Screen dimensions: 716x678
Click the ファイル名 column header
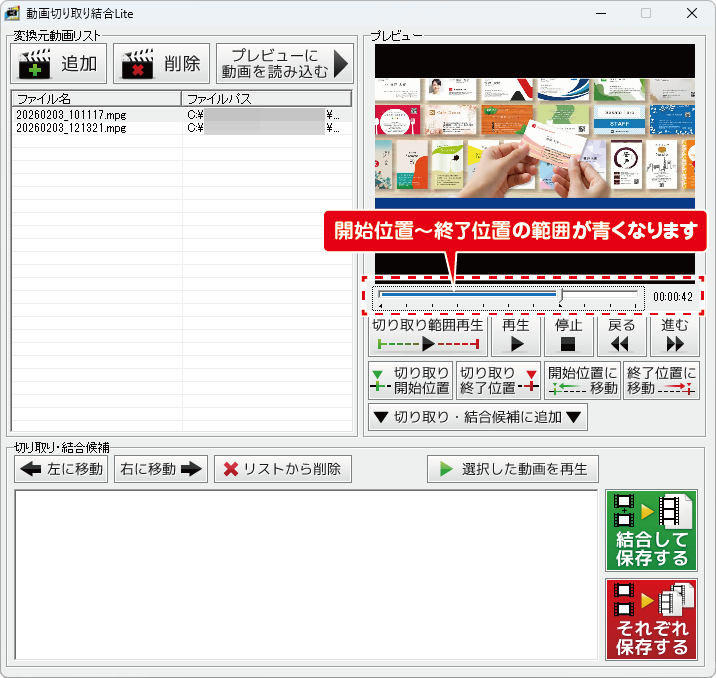tap(97, 99)
